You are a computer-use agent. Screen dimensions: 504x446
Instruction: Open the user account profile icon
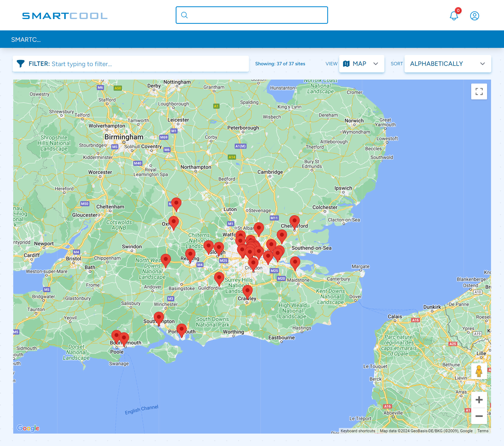pos(475,16)
